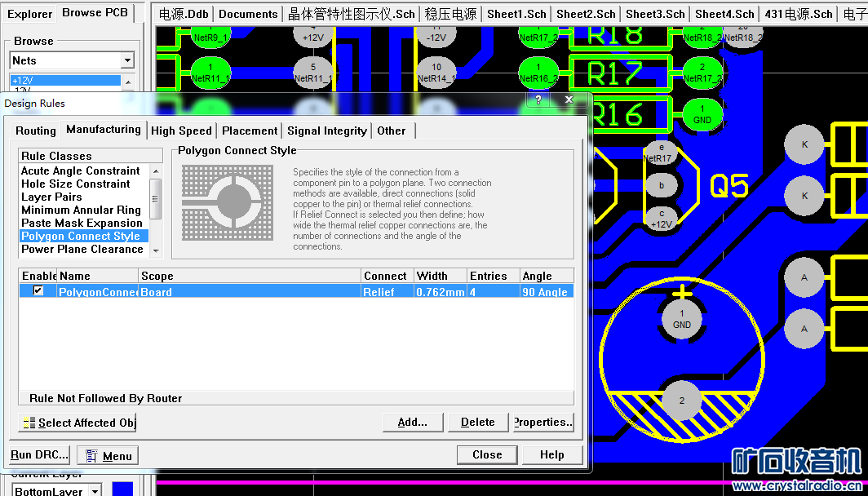The height and width of the screenshot is (496, 868).
Task: Click the Menu button in Design Rules
Action: [x=107, y=456]
